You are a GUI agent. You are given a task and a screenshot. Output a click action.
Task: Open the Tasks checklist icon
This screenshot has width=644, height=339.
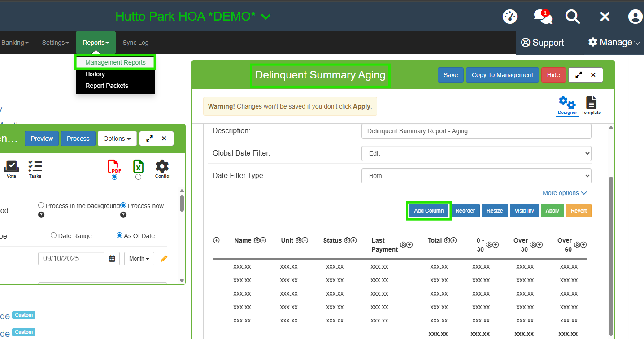click(x=35, y=169)
